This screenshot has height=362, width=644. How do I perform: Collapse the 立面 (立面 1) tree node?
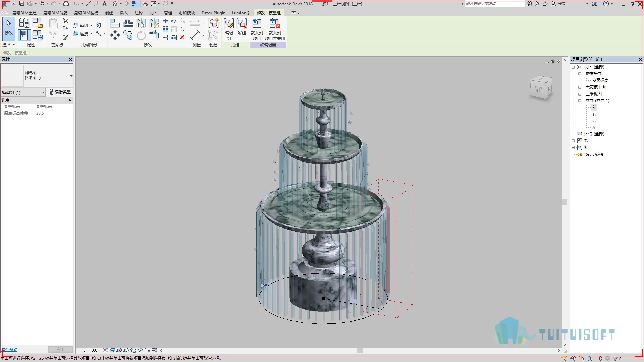(x=580, y=101)
